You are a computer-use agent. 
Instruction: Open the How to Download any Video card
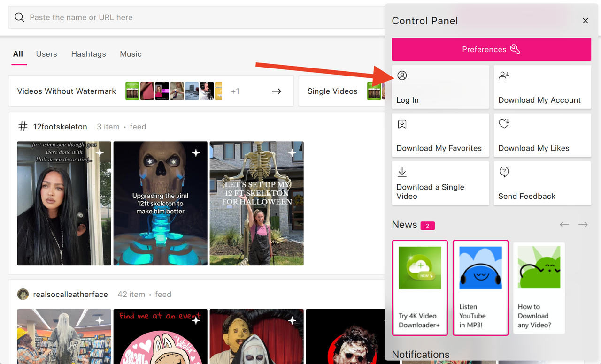click(x=539, y=288)
